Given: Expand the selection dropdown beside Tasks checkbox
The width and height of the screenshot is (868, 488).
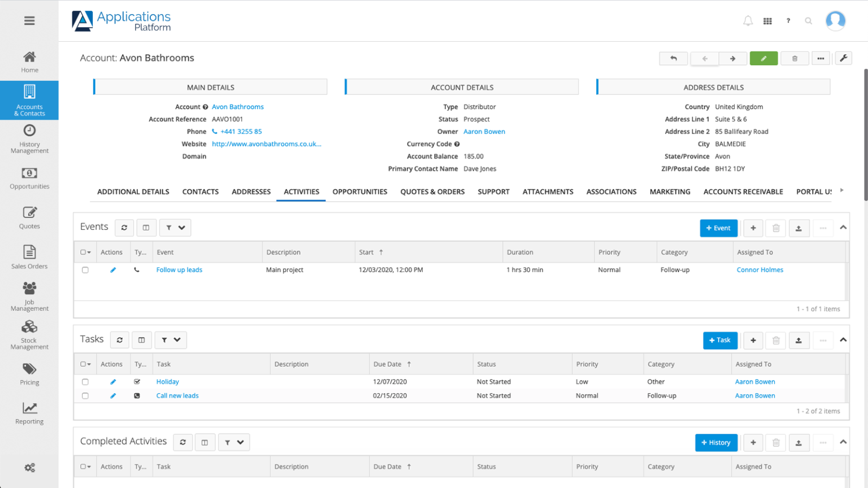Looking at the screenshot, I should pos(89,364).
